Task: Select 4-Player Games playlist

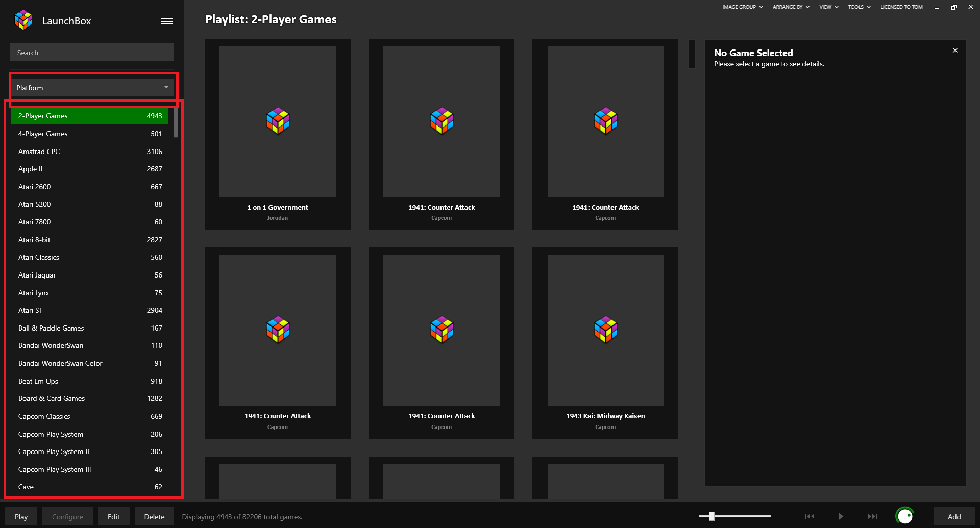Action: pos(89,134)
